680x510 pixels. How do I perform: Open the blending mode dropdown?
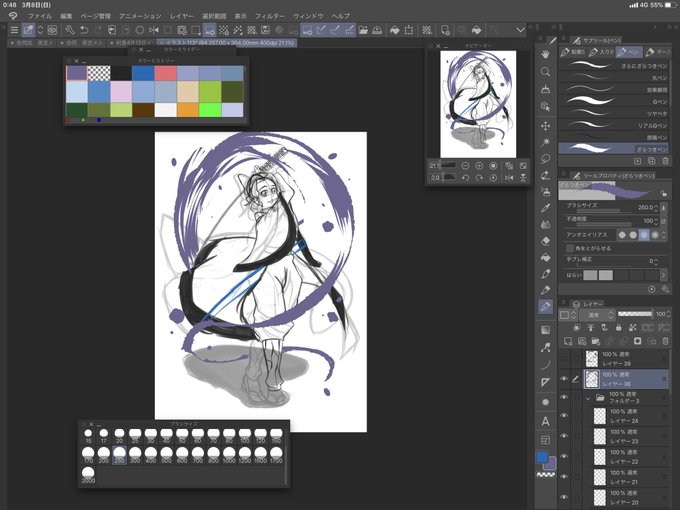point(598,314)
